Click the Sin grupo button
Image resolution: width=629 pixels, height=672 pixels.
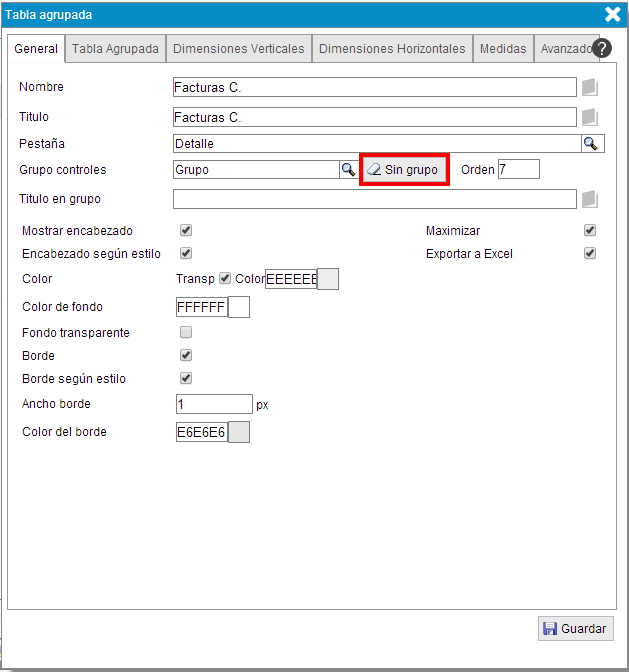coord(403,170)
